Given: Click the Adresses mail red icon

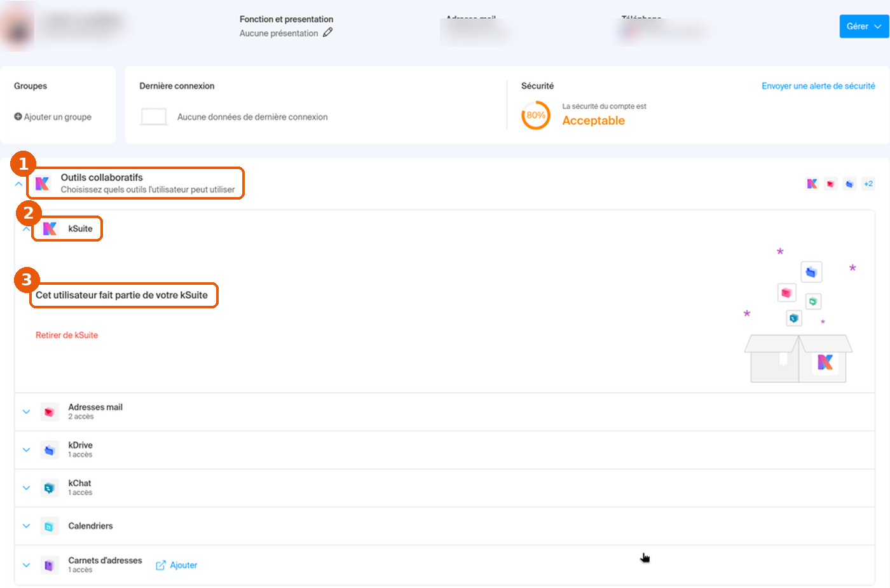Looking at the screenshot, I should tap(50, 412).
